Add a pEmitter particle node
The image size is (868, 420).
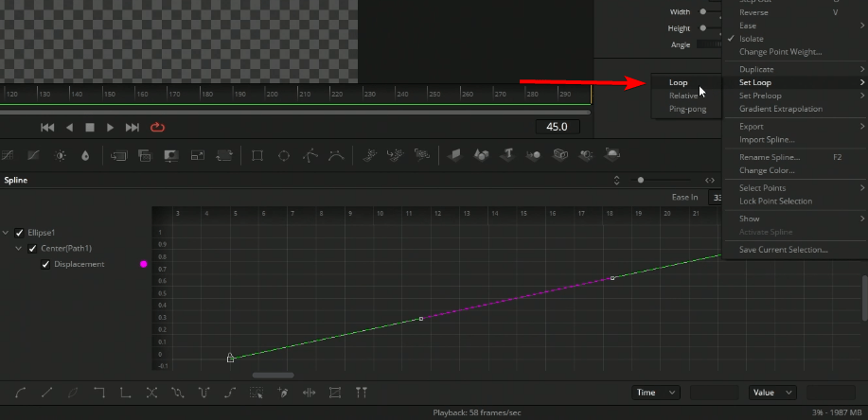pyautogui.click(x=369, y=156)
